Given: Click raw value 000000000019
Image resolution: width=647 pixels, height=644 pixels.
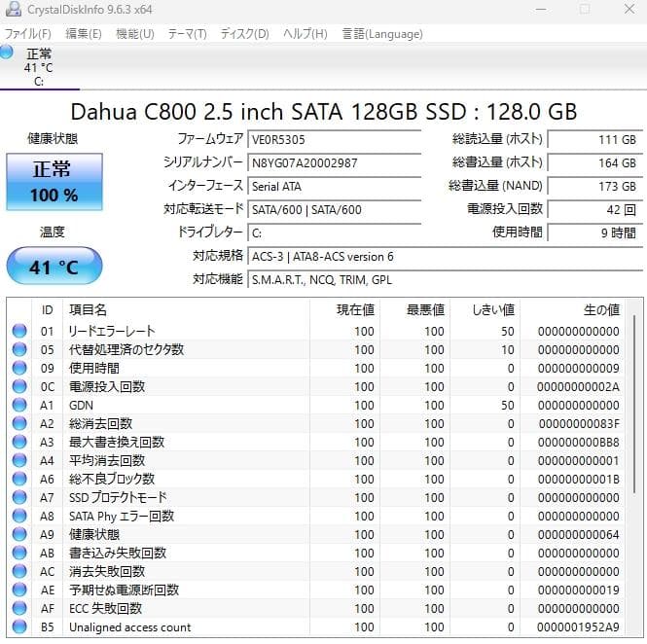Looking at the screenshot, I should pos(579,590).
